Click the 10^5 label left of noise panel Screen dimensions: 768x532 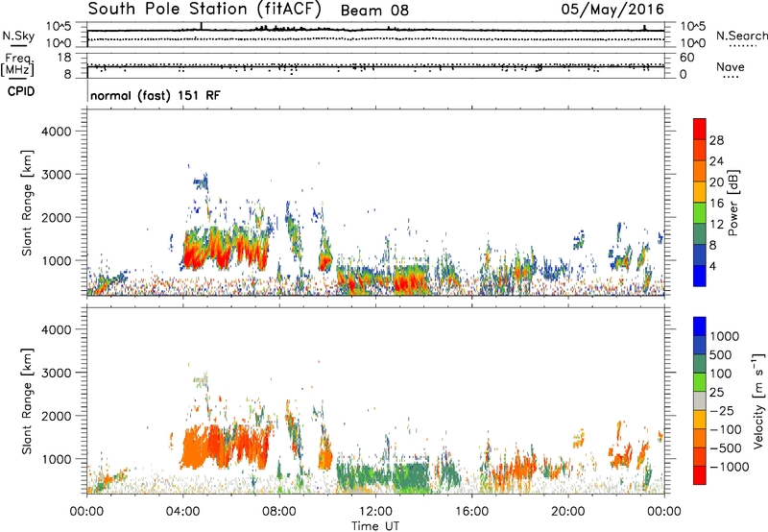pos(59,27)
